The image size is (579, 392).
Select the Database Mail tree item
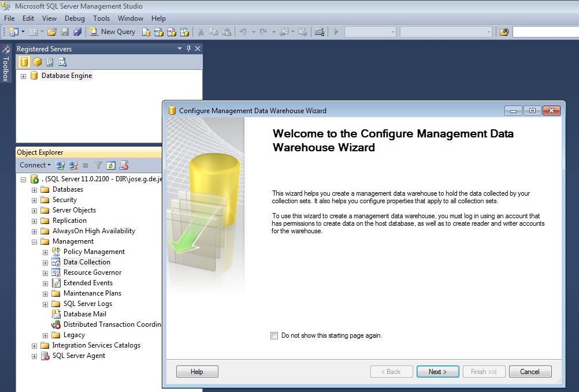coord(85,314)
